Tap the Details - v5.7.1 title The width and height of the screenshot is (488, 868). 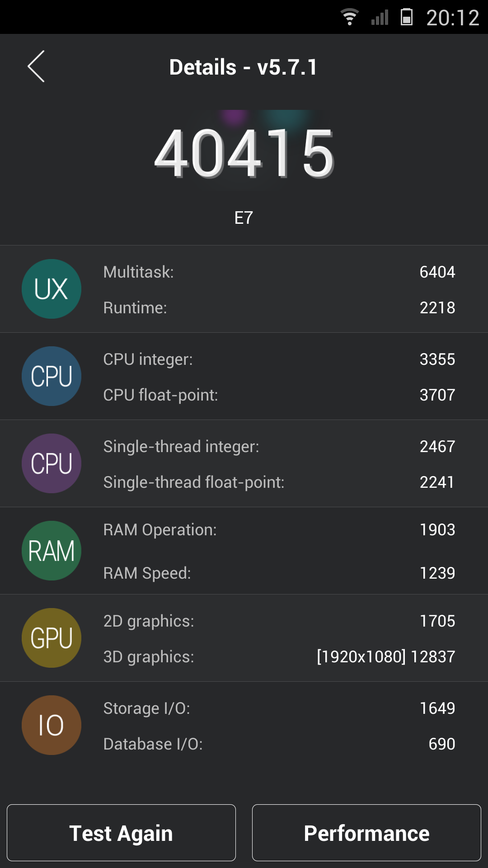click(244, 67)
